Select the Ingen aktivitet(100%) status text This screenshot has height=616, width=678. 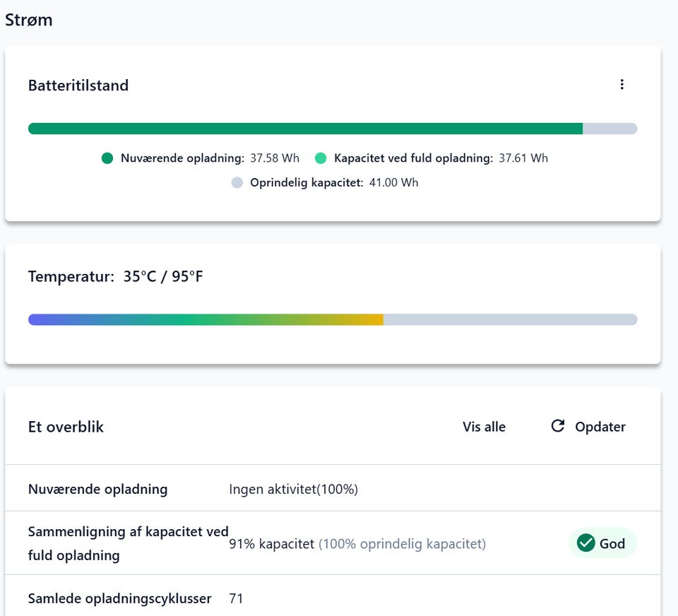[x=293, y=489]
